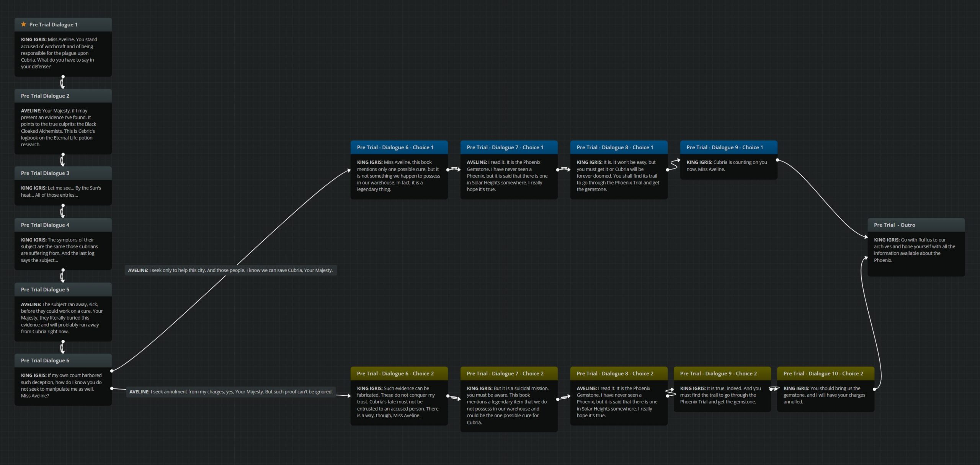The image size is (980, 465).
Task: Click the Dialogue 7 - Choice 2 node header
Action: [x=509, y=374]
